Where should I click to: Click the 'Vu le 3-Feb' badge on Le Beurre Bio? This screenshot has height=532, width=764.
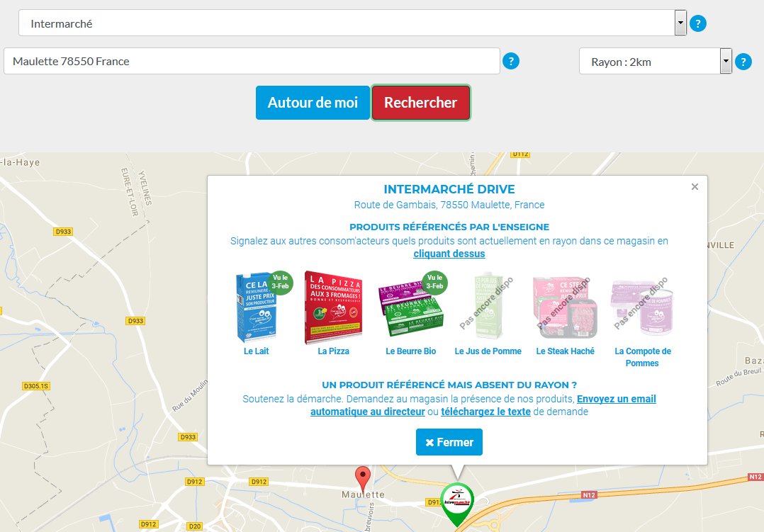pos(435,283)
